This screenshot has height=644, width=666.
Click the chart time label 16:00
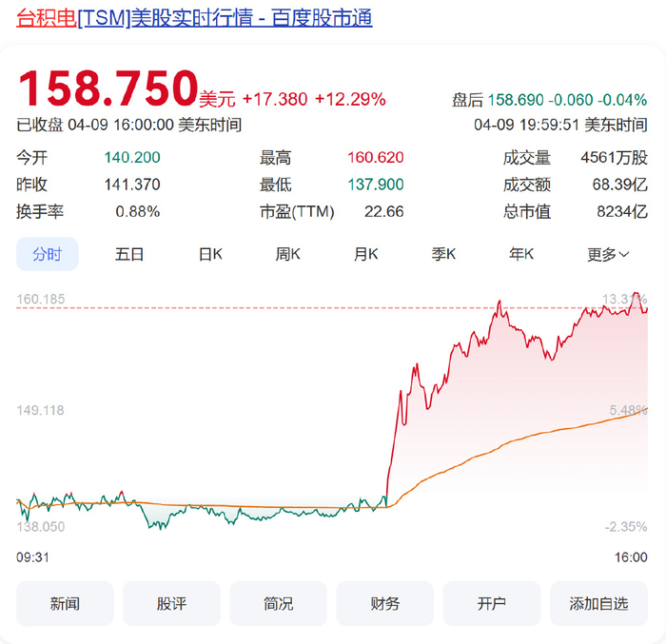click(x=631, y=556)
